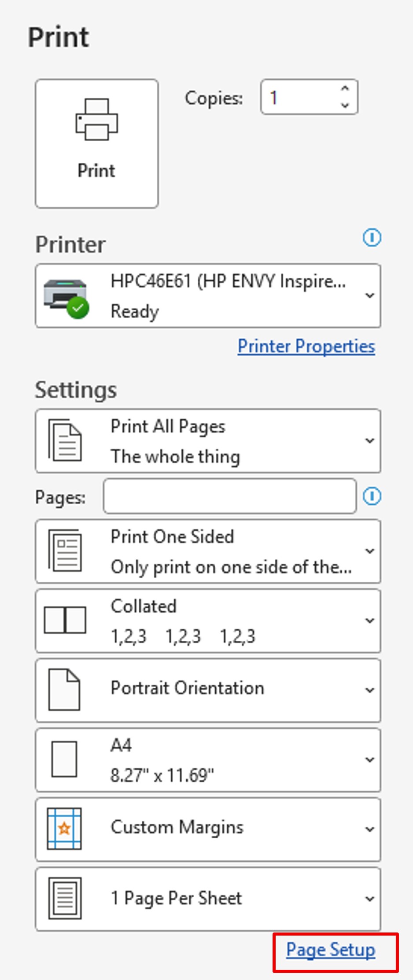Click the Portrait Orientation page icon
This screenshot has width=413, height=980.
[x=64, y=690]
